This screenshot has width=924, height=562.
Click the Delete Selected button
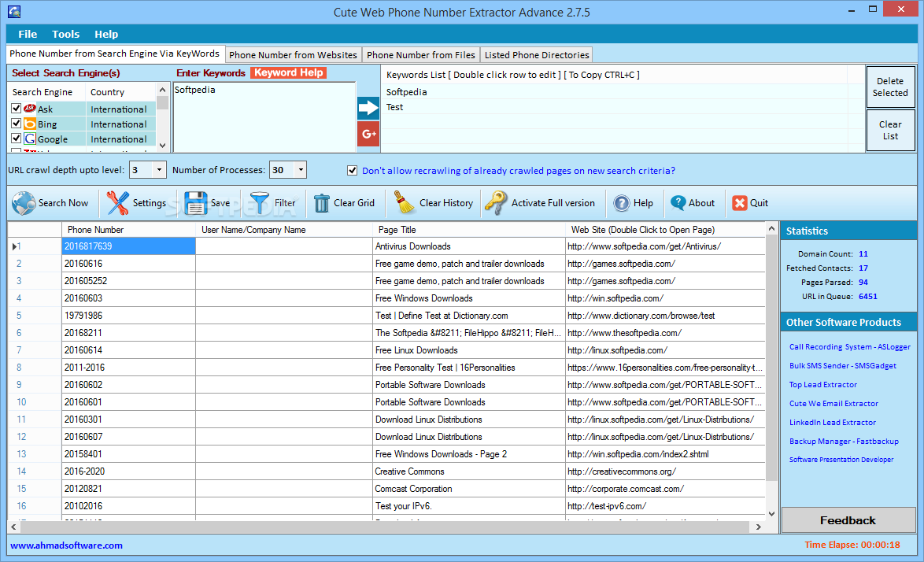tap(890, 87)
